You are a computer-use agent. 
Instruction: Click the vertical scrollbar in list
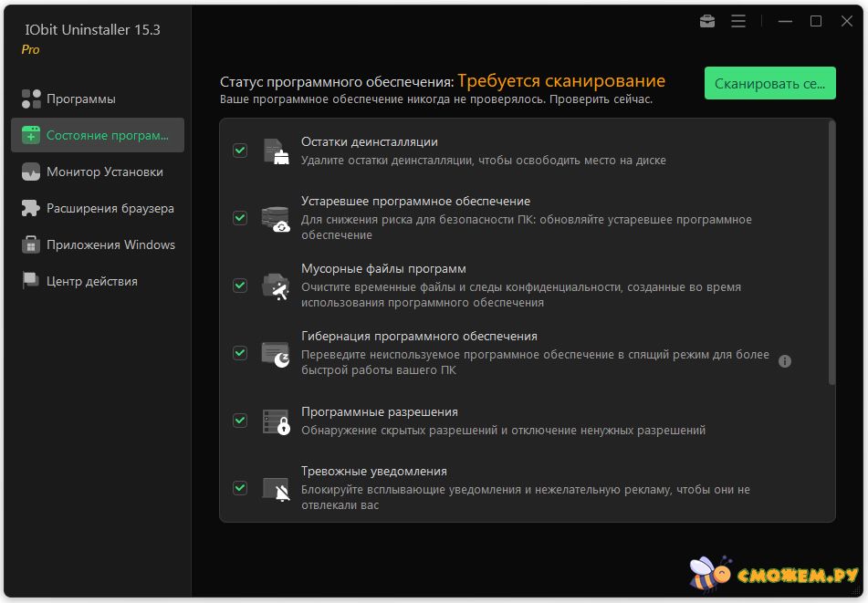coord(831,255)
